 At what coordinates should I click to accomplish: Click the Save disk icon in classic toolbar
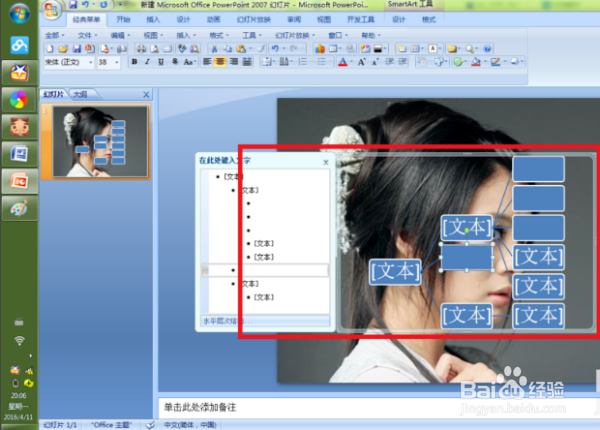(77, 49)
